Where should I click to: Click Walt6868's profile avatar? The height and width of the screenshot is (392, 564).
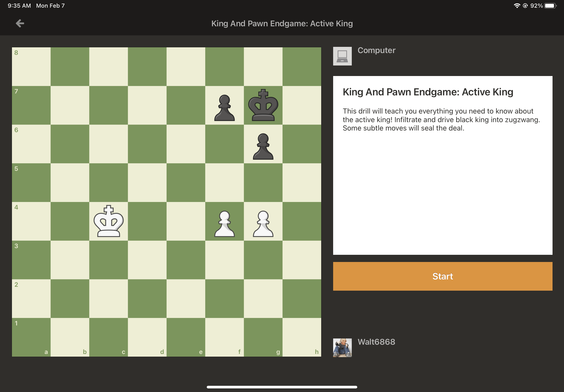(342, 348)
